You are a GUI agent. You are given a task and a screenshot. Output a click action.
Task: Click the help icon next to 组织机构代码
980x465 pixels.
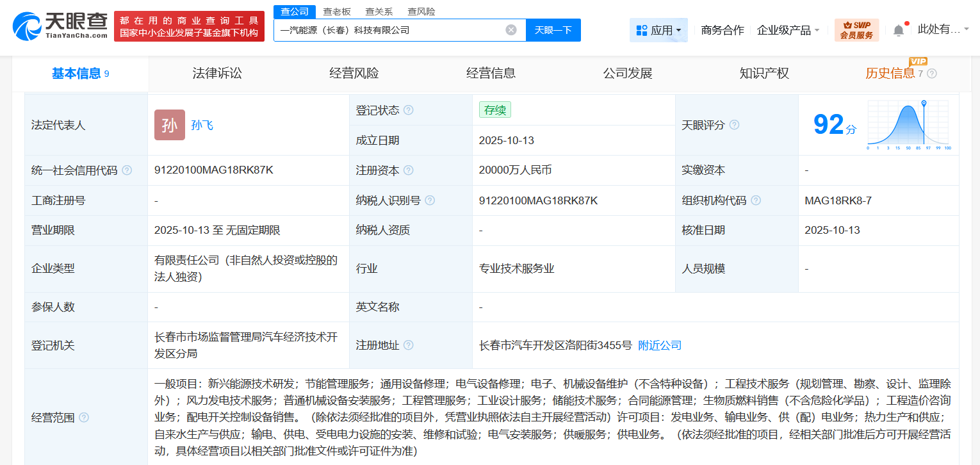[x=755, y=200]
